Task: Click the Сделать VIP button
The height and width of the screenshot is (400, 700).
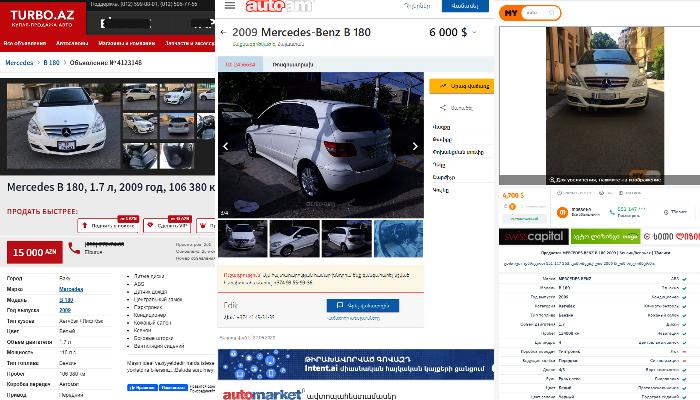Action: tap(167, 225)
